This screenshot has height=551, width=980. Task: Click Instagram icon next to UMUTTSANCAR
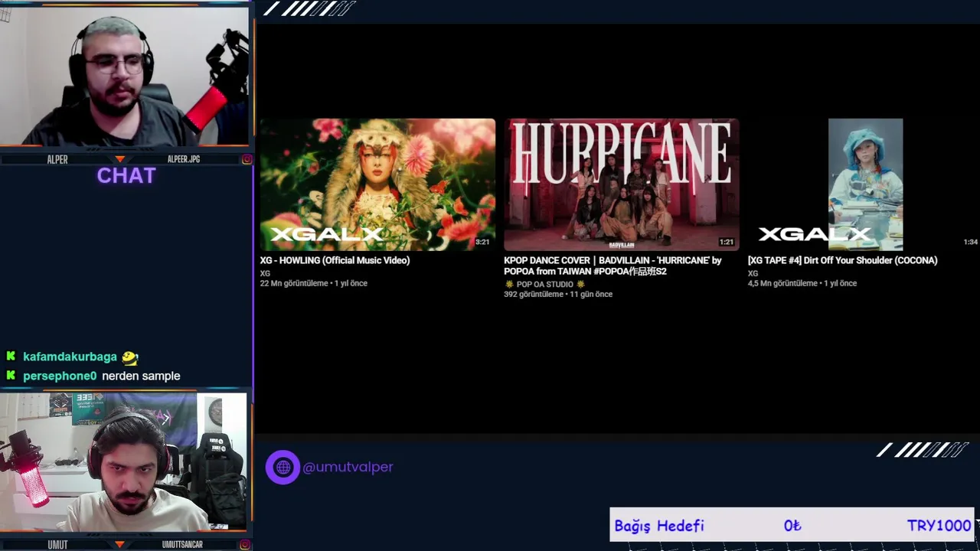pyautogui.click(x=247, y=544)
